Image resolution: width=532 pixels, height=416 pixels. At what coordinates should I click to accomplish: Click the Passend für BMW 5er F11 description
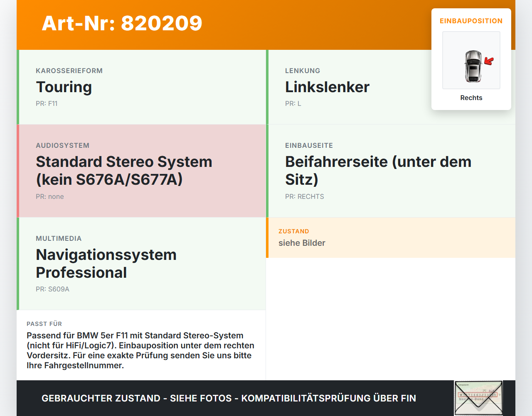pyautogui.click(x=140, y=350)
